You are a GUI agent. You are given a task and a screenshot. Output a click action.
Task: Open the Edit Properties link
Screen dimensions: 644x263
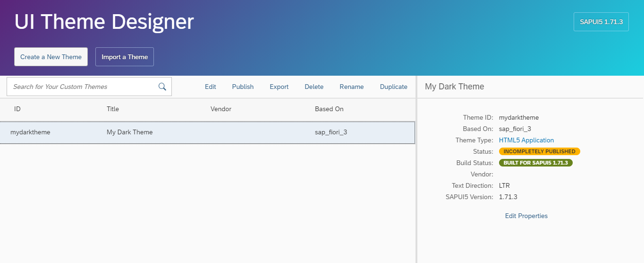526,216
